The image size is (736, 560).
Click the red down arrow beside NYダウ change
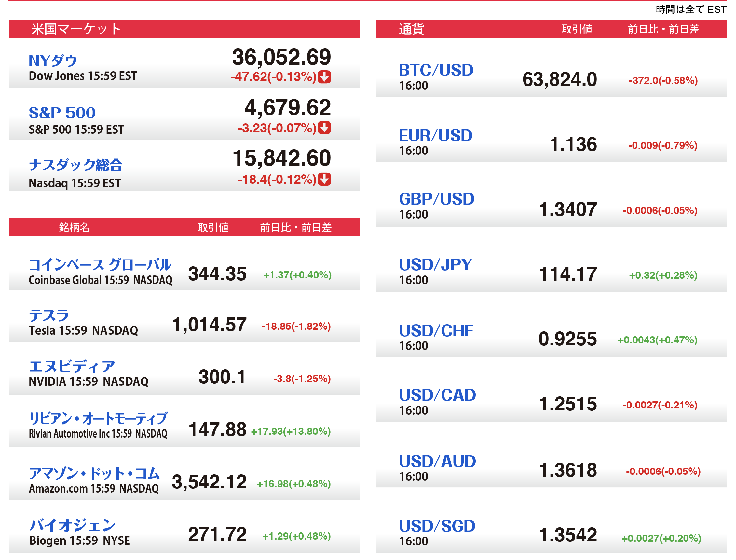pyautogui.click(x=324, y=77)
